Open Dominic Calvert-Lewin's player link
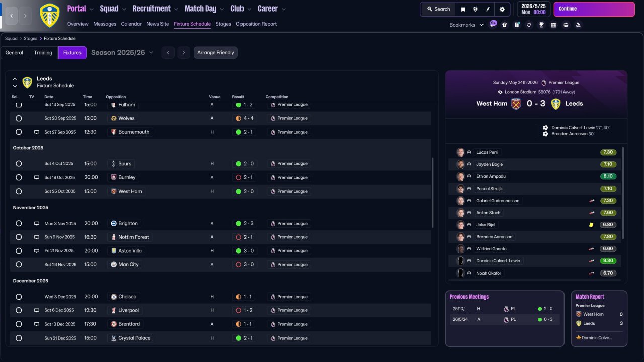 point(498,261)
